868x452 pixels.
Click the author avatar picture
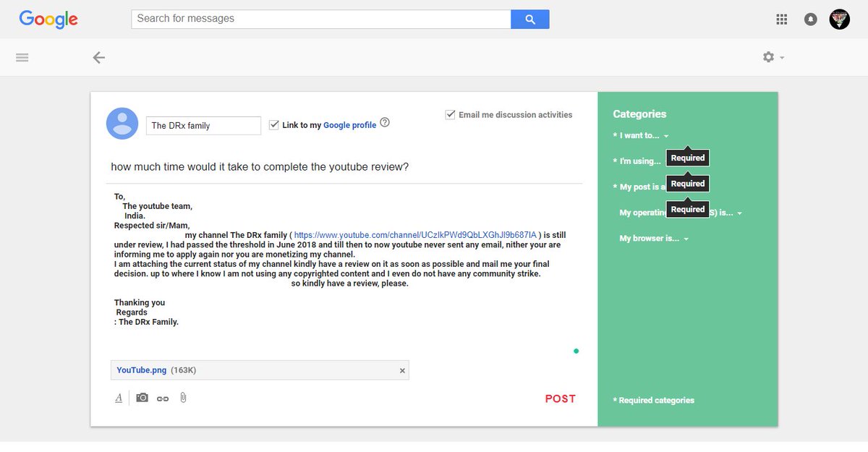coord(122,124)
